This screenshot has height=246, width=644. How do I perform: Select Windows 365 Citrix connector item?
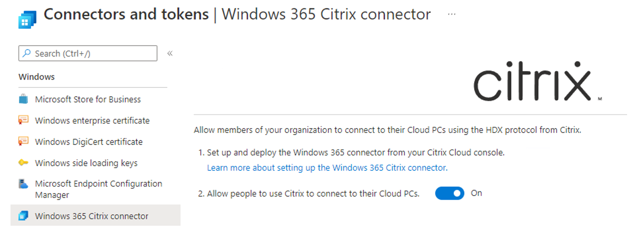tap(91, 216)
